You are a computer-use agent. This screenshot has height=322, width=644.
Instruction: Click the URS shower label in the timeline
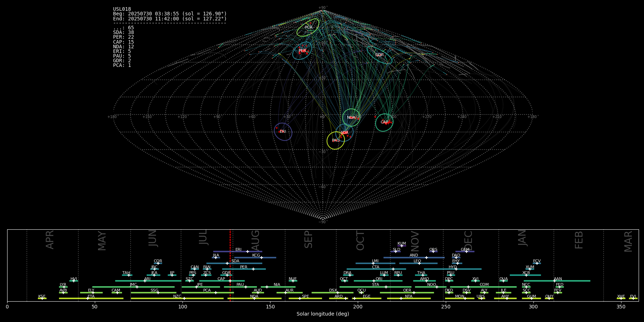[481, 297]
